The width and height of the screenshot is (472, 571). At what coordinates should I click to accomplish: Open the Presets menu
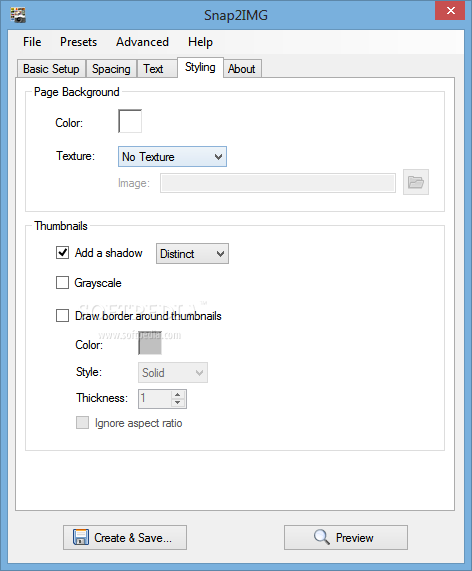[79, 42]
